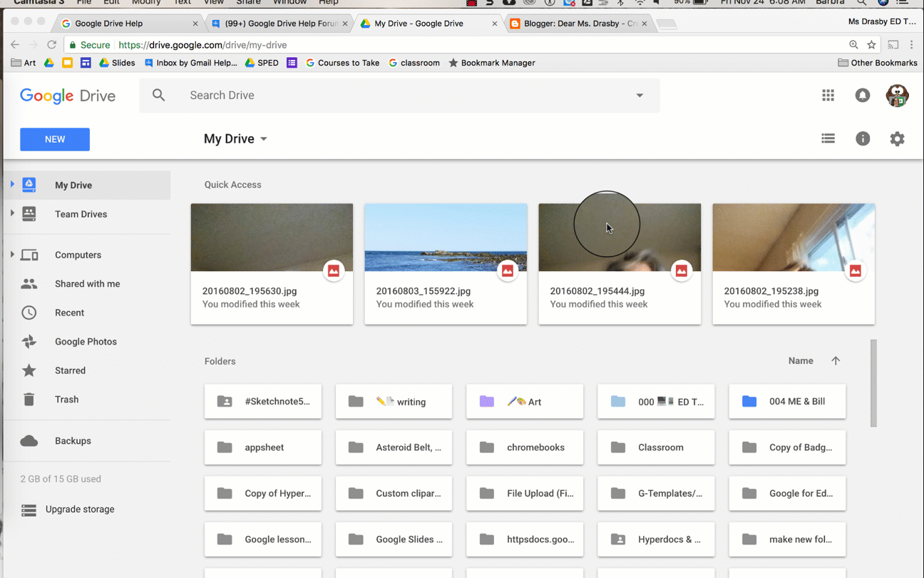
Task: Open the Slides bookmark
Action: tap(117, 63)
